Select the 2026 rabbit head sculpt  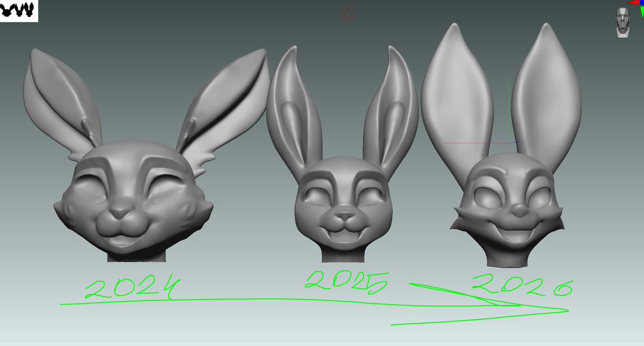[502, 145]
